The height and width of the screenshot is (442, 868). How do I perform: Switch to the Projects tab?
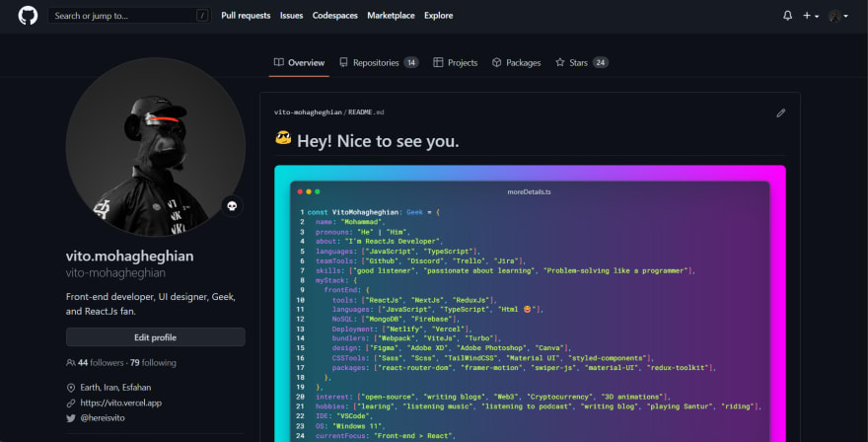point(455,62)
